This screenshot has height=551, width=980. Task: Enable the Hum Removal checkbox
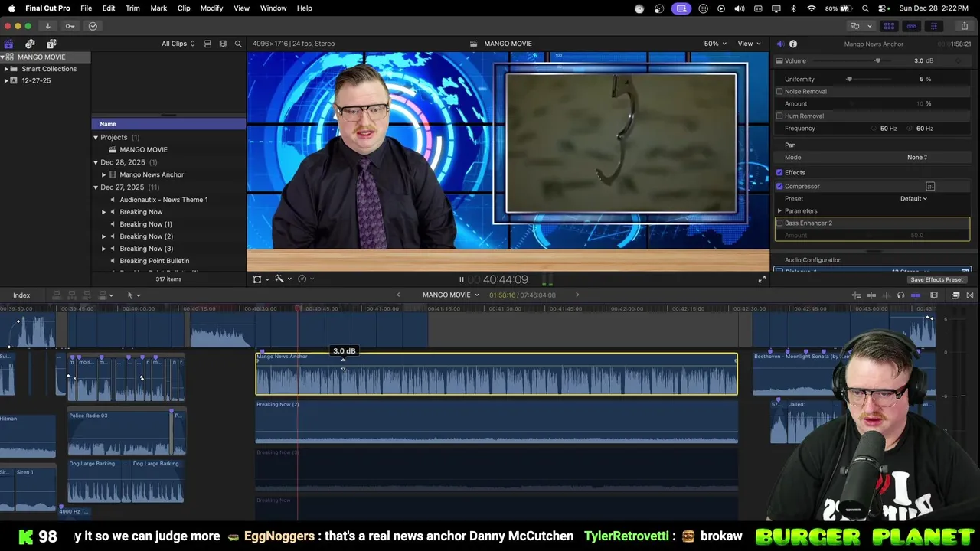click(779, 116)
